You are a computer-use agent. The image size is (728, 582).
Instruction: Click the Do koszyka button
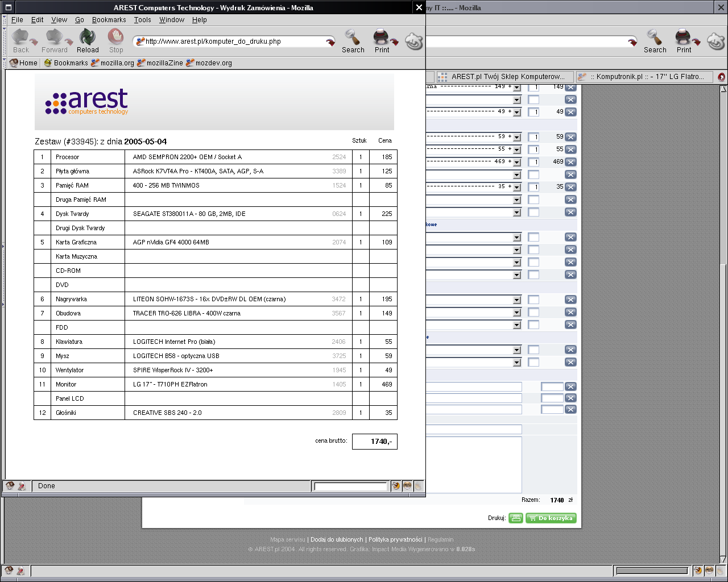pyautogui.click(x=551, y=518)
